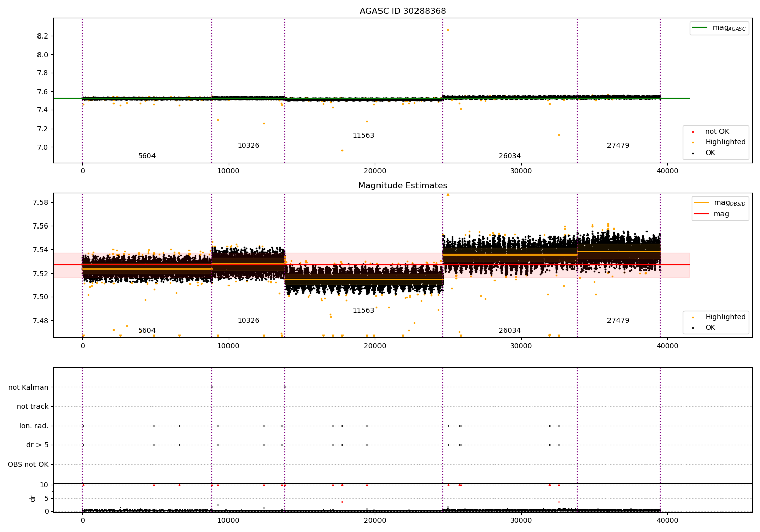Screen dimensions: 760x532
Task: Click obsid label 11563 in middle plot
Action: tap(363, 311)
